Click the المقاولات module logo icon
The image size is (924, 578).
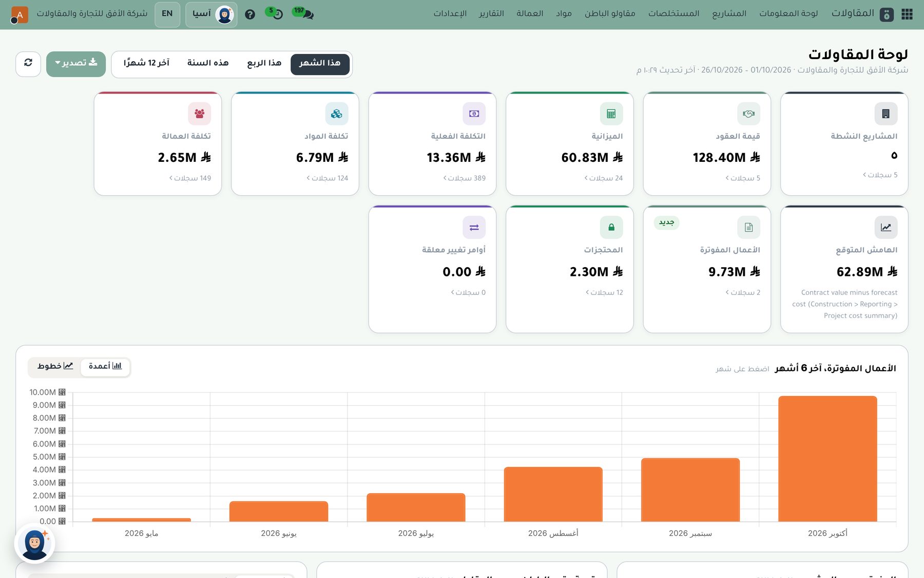tap(887, 15)
